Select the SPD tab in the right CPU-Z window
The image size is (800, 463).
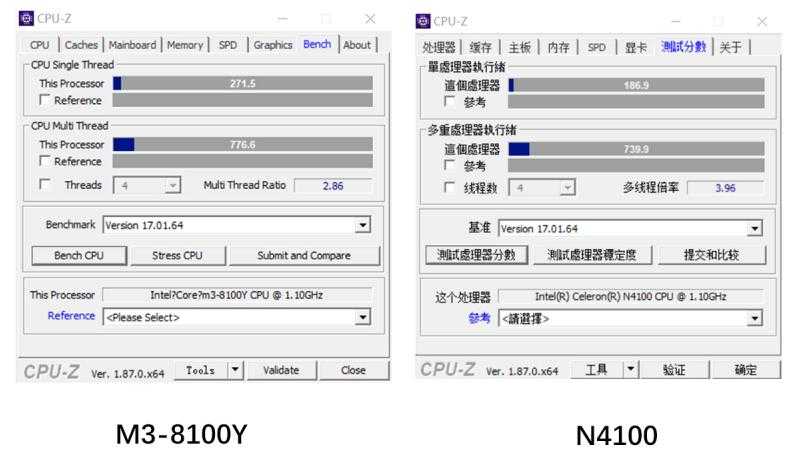(596, 47)
